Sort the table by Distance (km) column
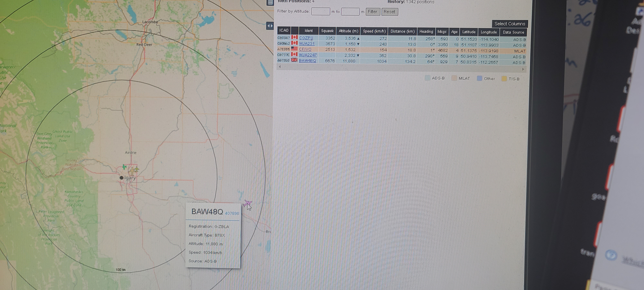644x290 pixels. pos(402,32)
